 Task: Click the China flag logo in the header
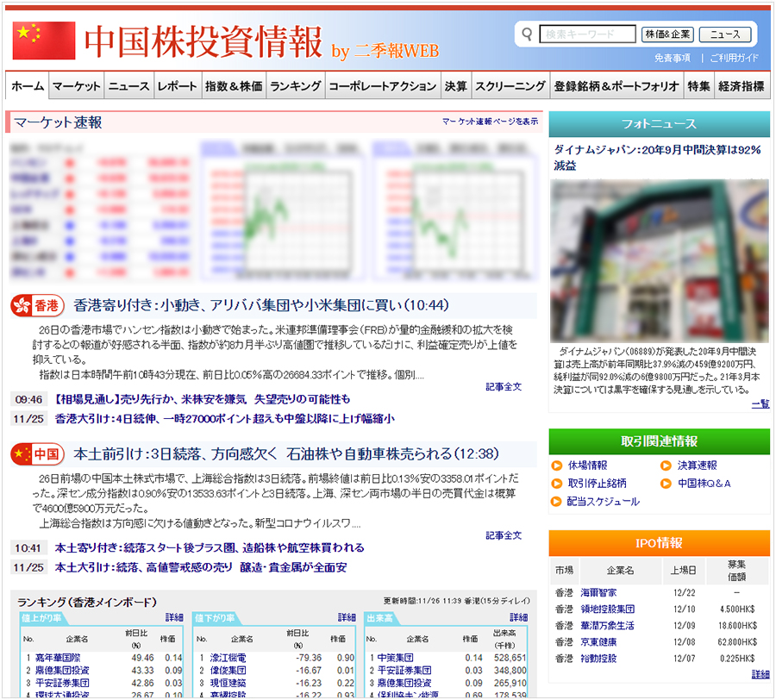point(44,40)
